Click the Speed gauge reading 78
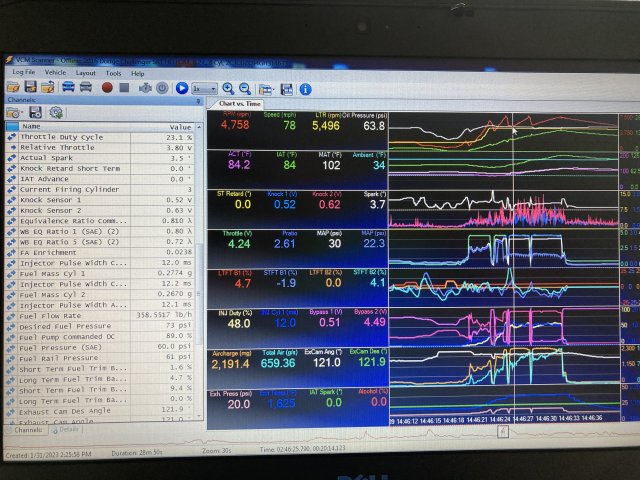Viewport: 640px width, 480px height. tap(289, 125)
